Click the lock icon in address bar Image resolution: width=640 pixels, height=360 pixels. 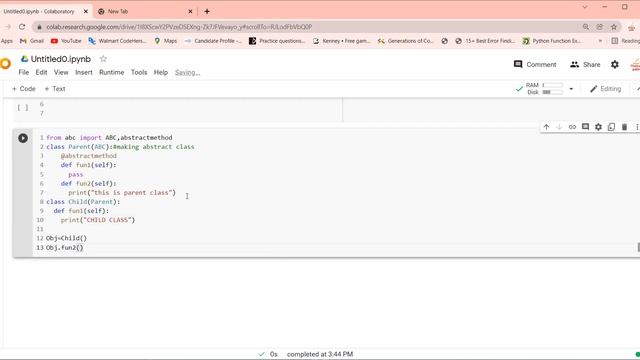tap(39, 27)
